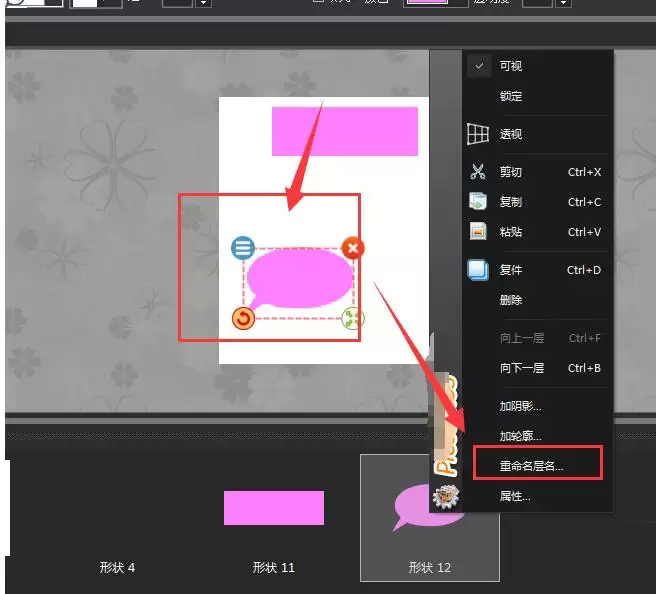Toggle the 锁定 (Lock) option
The height and width of the screenshot is (594, 656).
pos(510,96)
